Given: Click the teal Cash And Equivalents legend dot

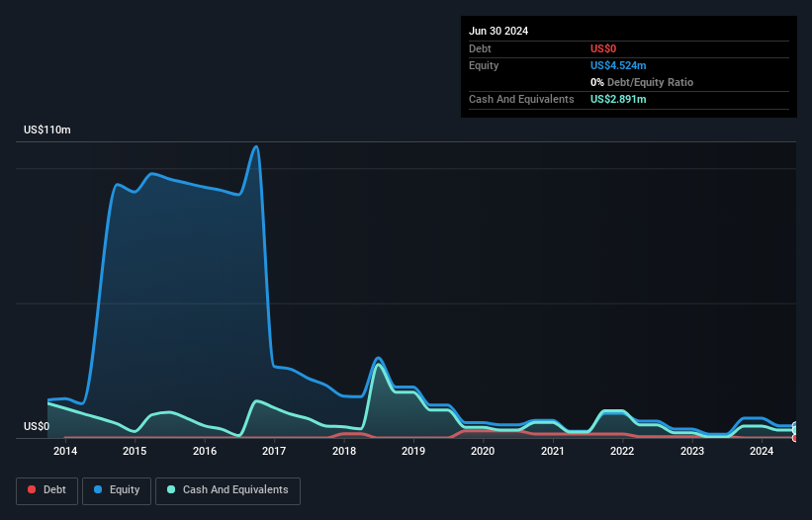Looking at the screenshot, I should pyautogui.click(x=171, y=489).
